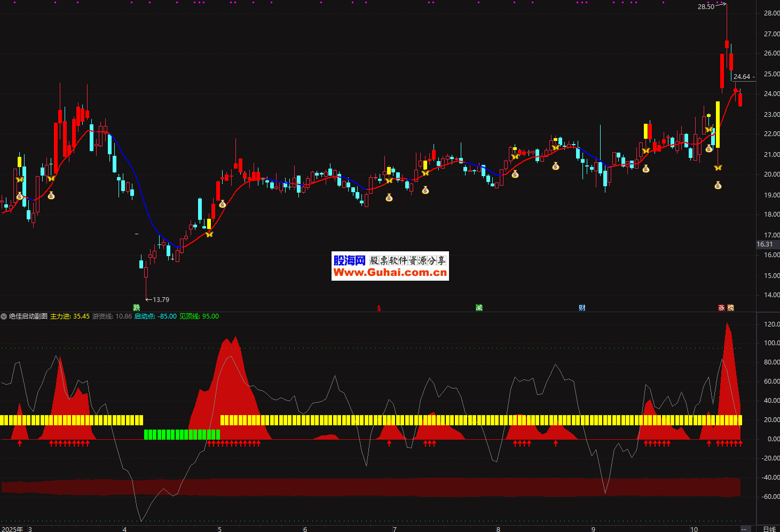Click the money bag icon below 28.50 peak
The image size is (780, 532).
(x=718, y=185)
